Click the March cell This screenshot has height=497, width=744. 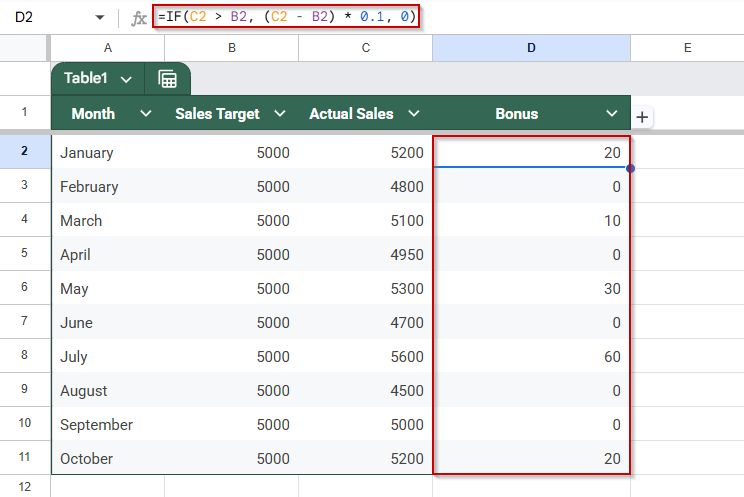108,220
